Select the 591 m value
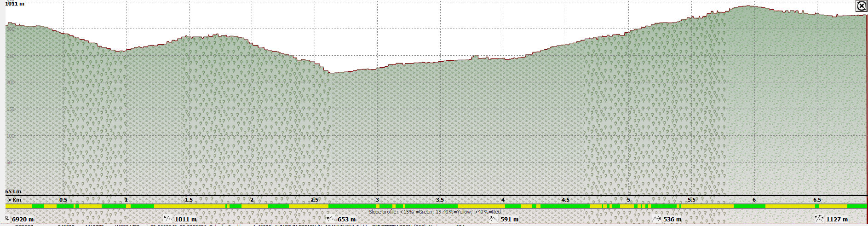868x226 pixels. (509, 220)
